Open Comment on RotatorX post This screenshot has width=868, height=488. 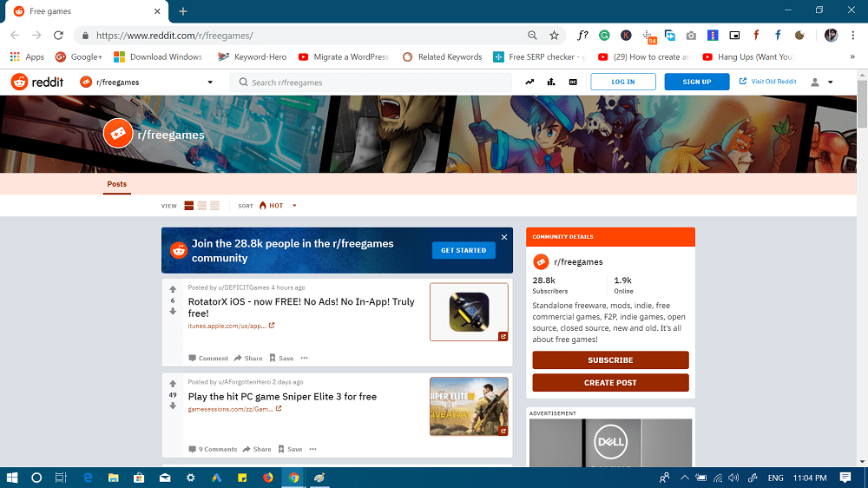[208, 359]
